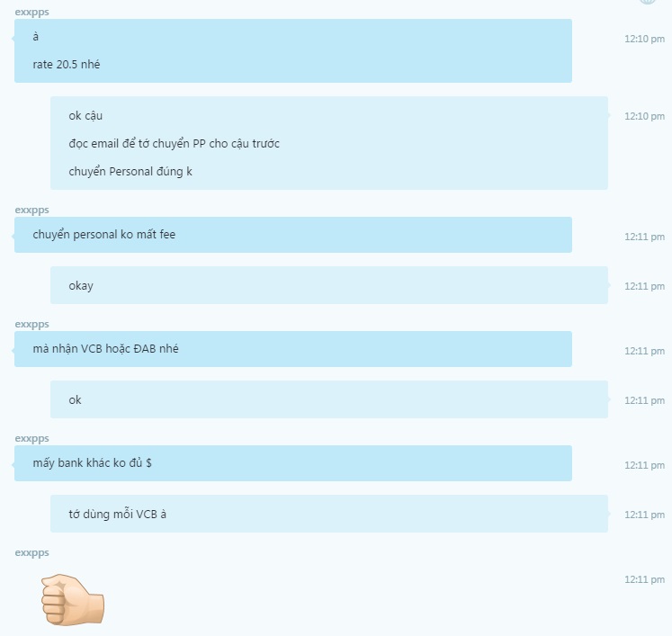Image resolution: width=672 pixels, height=636 pixels.
Task: Click exxpps name above "mấy bank khác" message
Action: pyautogui.click(x=32, y=438)
